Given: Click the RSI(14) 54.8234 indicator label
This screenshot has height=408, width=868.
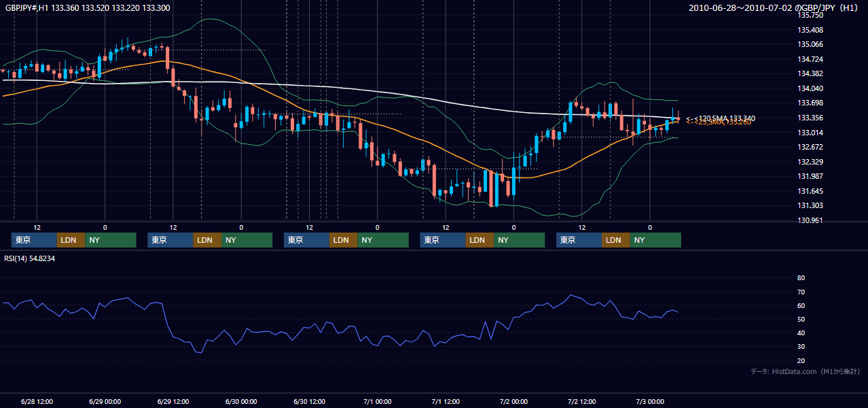Looking at the screenshot, I should click(x=30, y=259).
